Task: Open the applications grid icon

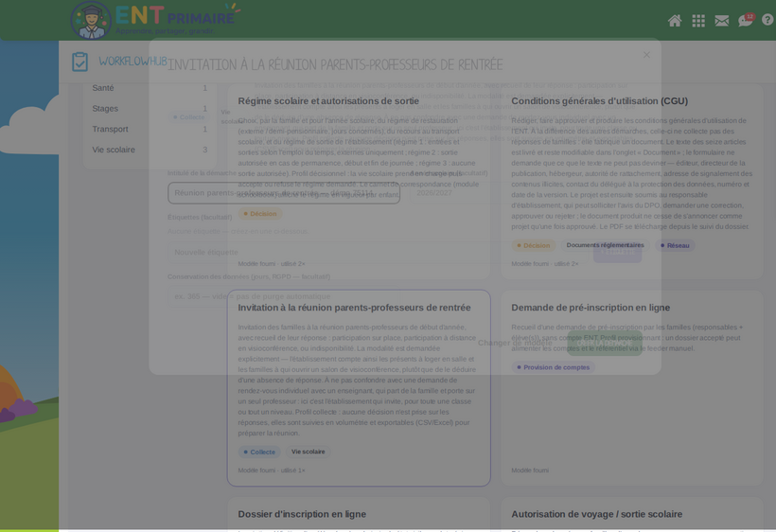Action: coord(698,21)
